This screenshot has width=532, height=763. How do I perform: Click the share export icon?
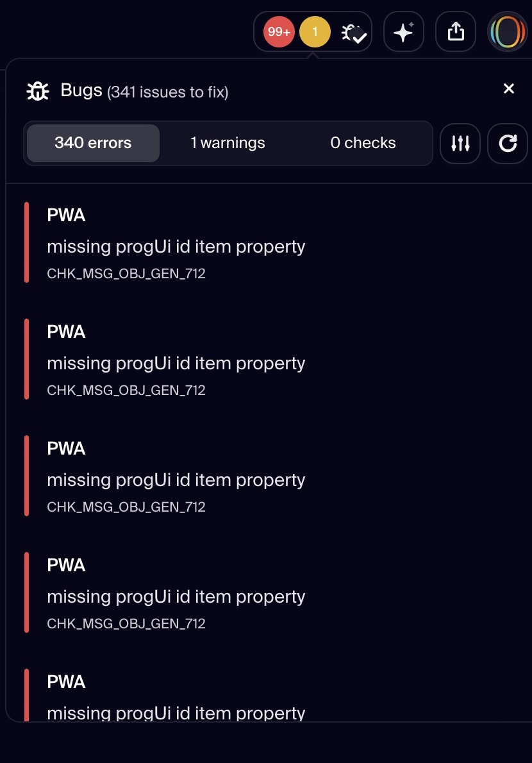(x=456, y=32)
